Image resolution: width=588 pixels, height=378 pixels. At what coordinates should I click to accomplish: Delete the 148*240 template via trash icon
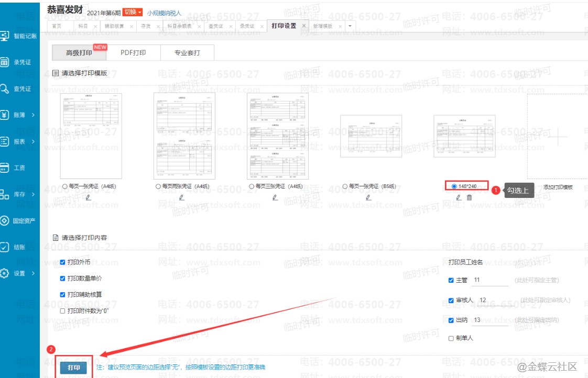469,197
